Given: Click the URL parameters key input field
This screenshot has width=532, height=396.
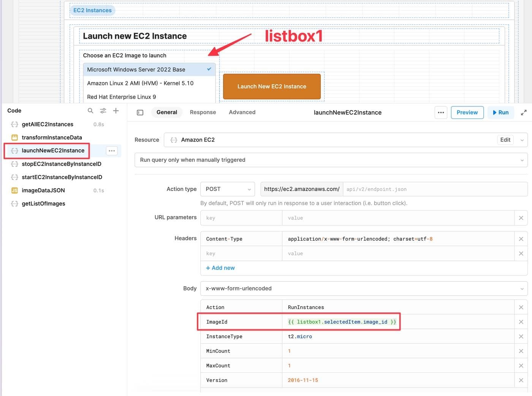Looking at the screenshot, I should pos(241,218).
